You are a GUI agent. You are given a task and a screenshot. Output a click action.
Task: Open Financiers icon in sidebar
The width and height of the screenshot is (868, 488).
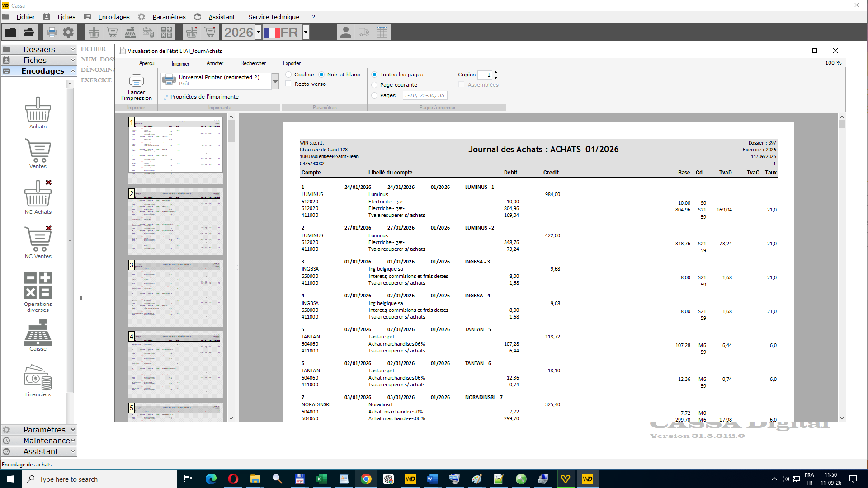click(x=38, y=377)
